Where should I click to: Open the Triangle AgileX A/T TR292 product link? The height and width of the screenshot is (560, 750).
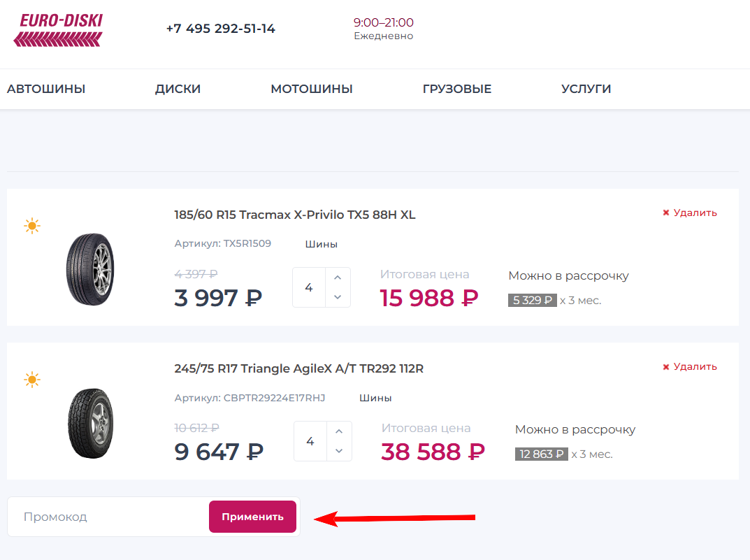[298, 368]
